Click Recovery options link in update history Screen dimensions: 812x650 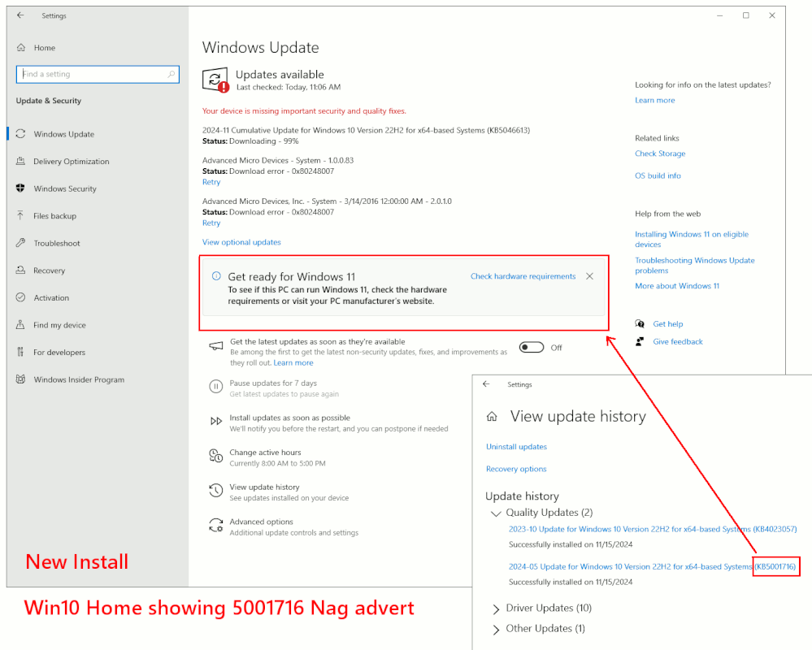[x=516, y=469]
